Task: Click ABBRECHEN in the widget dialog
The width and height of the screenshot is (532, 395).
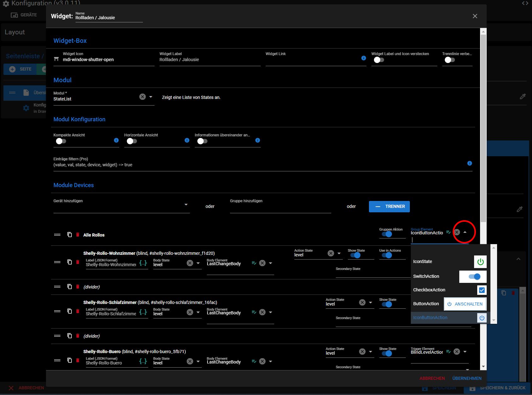Action: pyautogui.click(x=432, y=378)
